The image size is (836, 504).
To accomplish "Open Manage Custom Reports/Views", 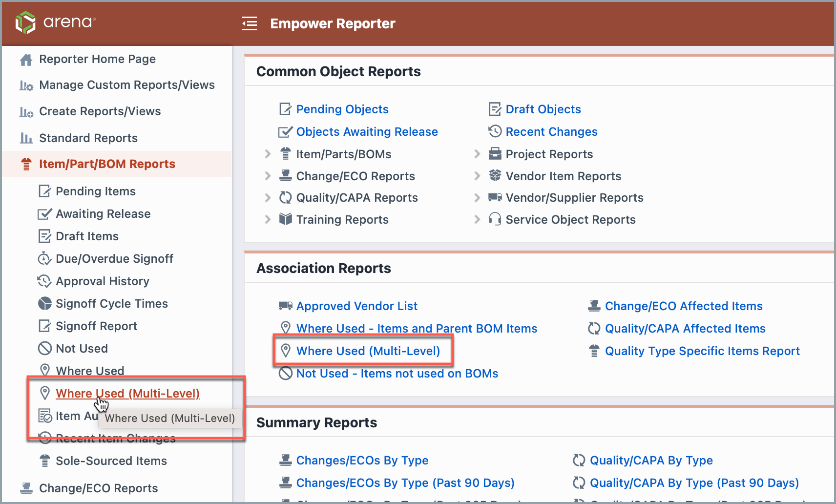I will (x=126, y=85).
